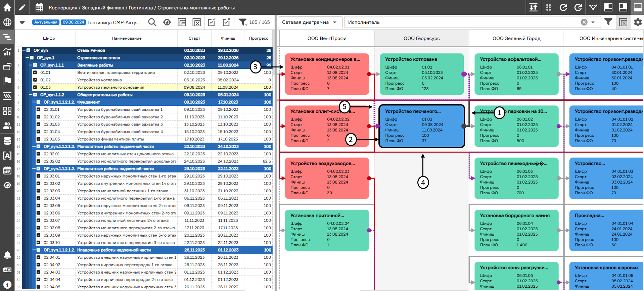Open the Исполнитель grouping dropdown arrow
Screen dimensions: 644x291
pos(593,22)
